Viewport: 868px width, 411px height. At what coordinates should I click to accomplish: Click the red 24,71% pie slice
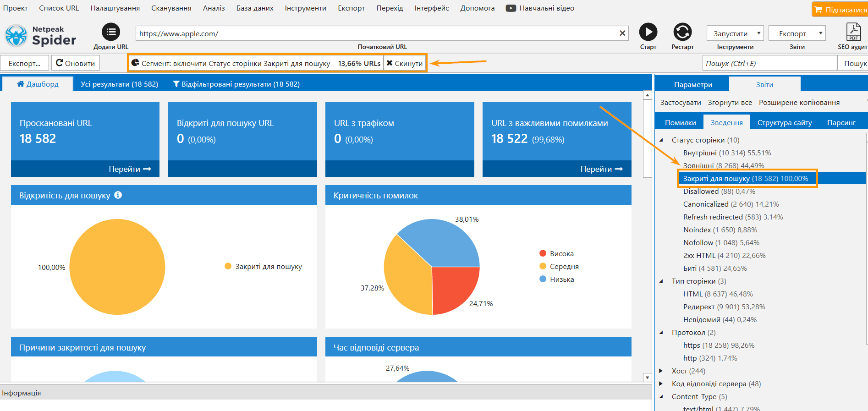[x=453, y=288]
